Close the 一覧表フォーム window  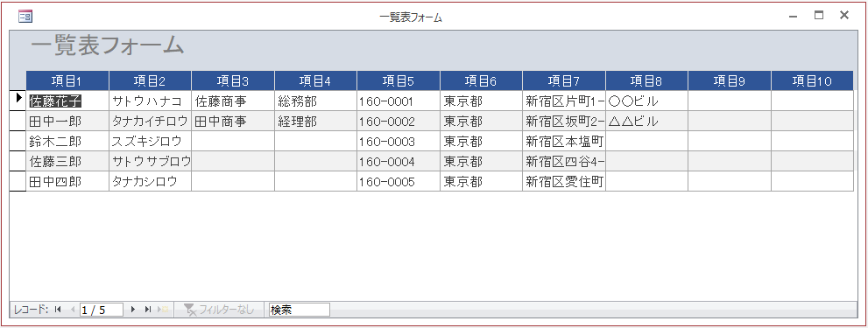(844, 16)
